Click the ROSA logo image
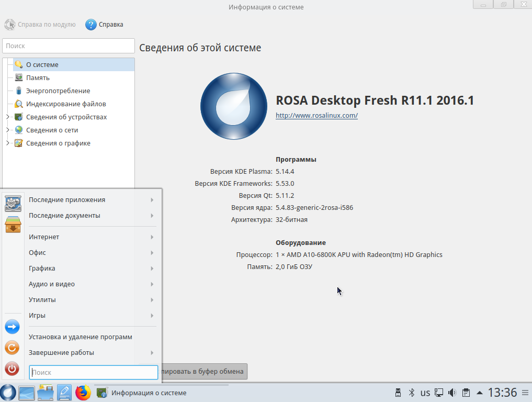Viewport: 532px width, 402px height. 234,106
